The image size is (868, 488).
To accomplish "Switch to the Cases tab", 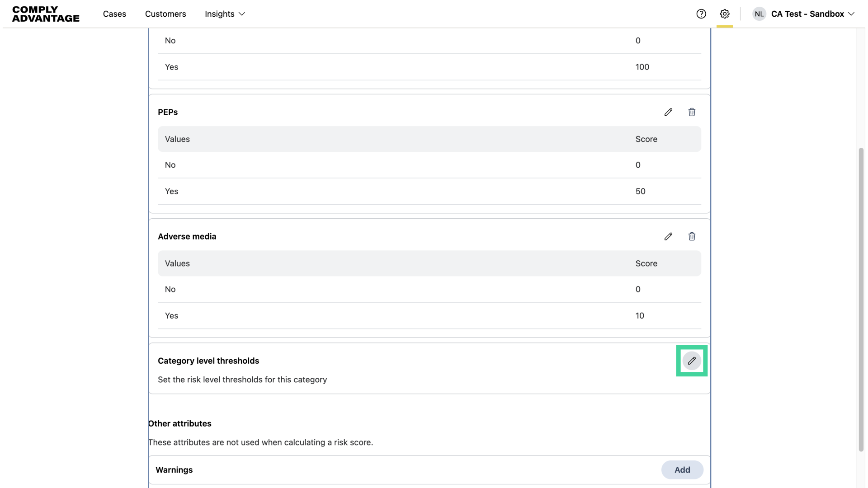I will point(114,14).
